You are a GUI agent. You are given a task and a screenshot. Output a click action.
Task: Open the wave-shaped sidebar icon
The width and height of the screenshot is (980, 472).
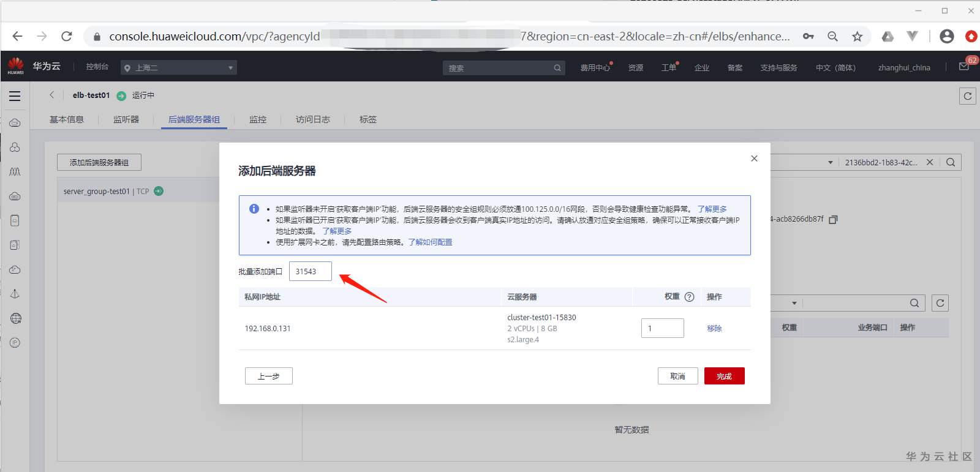point(15,171)
